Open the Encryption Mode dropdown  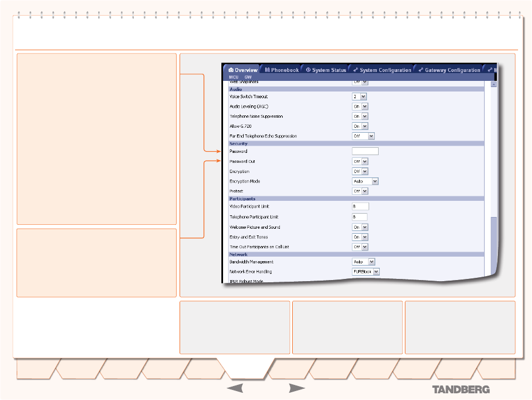click(365, 181)
